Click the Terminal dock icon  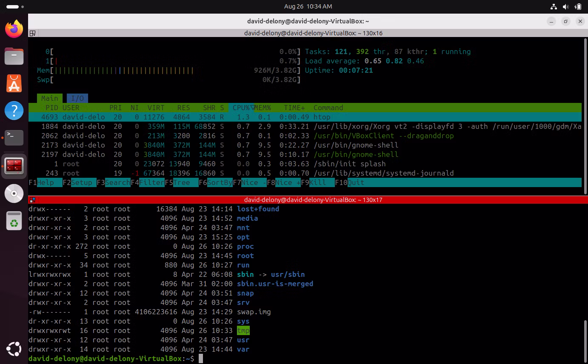(14, 138)
